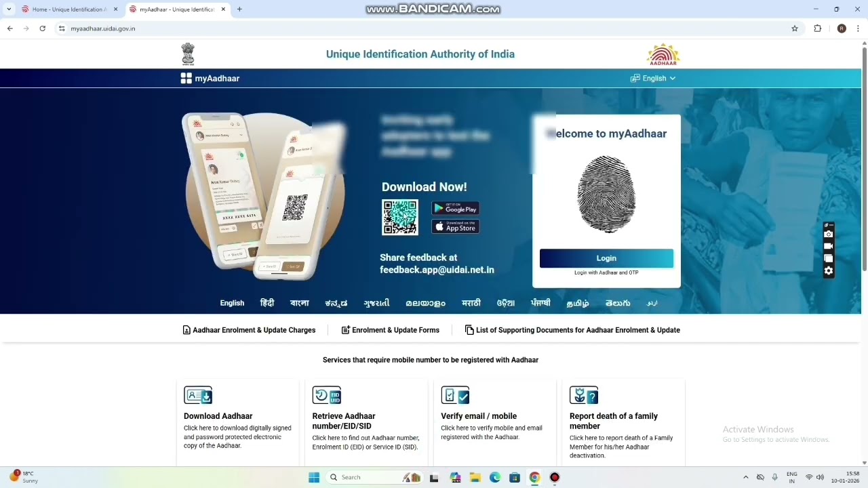This screenshot has width=868, height=488.
Task: Open the Bandicam settings gear
Action: click(x=828, y=270)
